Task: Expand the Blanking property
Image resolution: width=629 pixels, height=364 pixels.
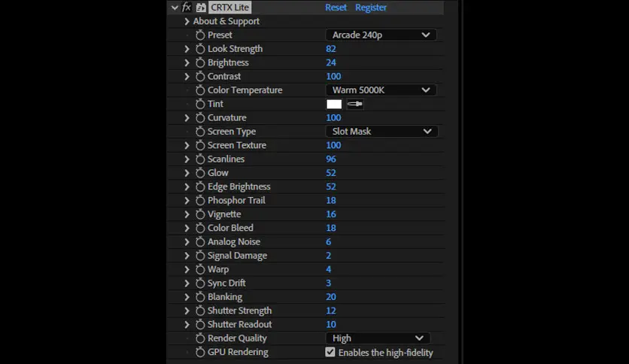Action: coord(187,296)
